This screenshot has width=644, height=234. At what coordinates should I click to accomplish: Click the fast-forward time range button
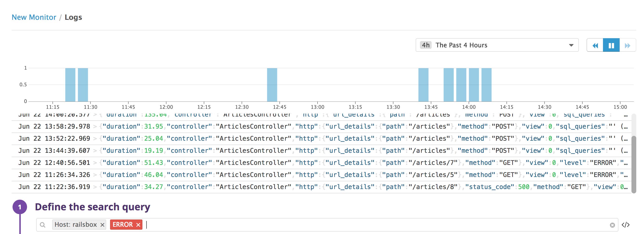[x=628, y=45]
